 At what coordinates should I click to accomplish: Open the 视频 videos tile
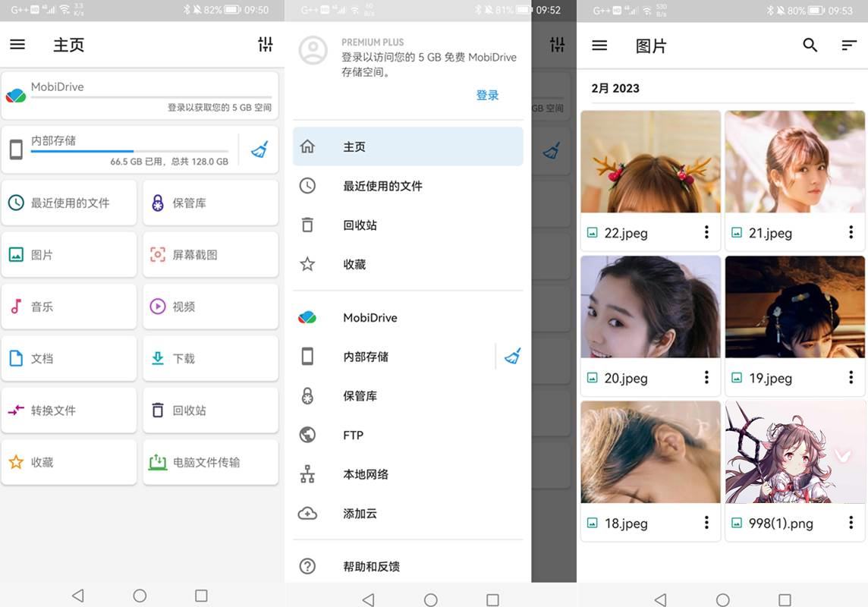pos(210,307)
